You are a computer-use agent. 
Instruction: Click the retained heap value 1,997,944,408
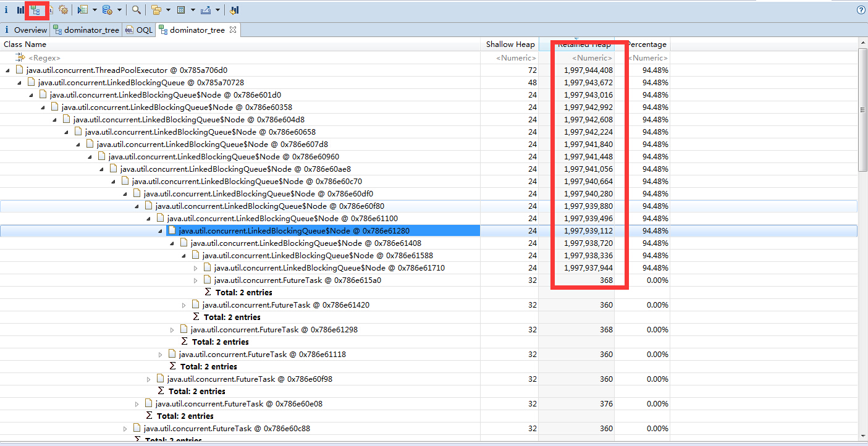pyautogui.click(x=588, y=70)
